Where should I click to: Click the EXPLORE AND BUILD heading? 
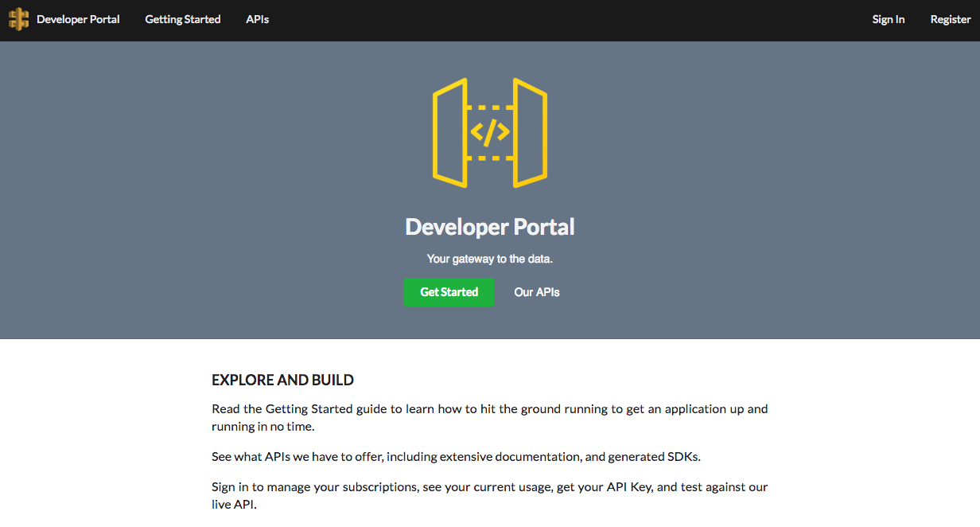point(282,380)
